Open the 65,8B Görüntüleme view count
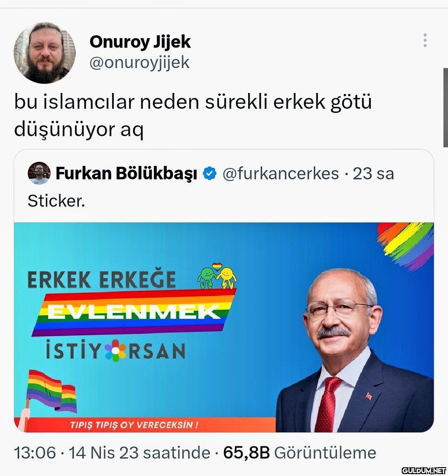Viewport: 448px width, 476px height. (x=300, y=453)
